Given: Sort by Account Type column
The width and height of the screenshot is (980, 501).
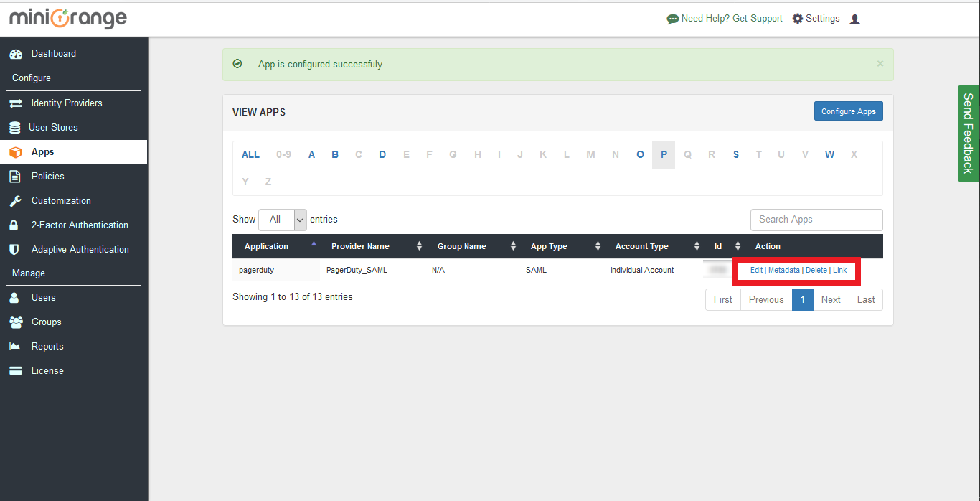Looking at the screenshot, I should (654, 246).
